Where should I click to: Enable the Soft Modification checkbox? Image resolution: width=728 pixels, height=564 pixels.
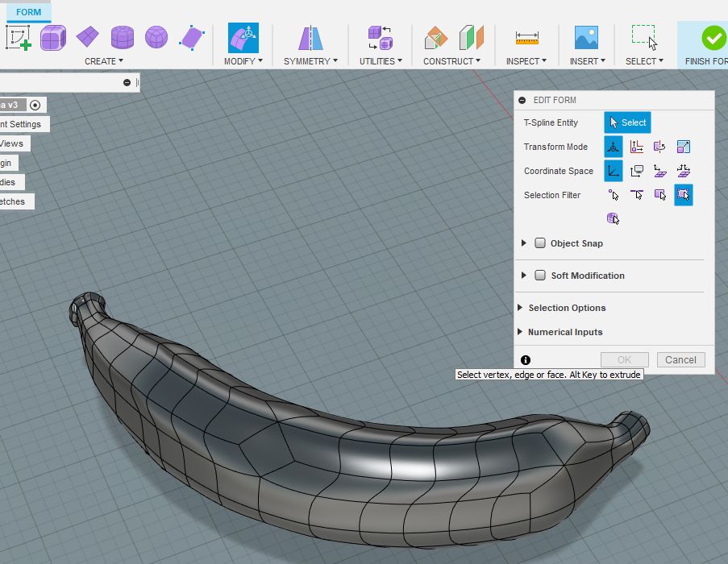[x=540, y=275]
